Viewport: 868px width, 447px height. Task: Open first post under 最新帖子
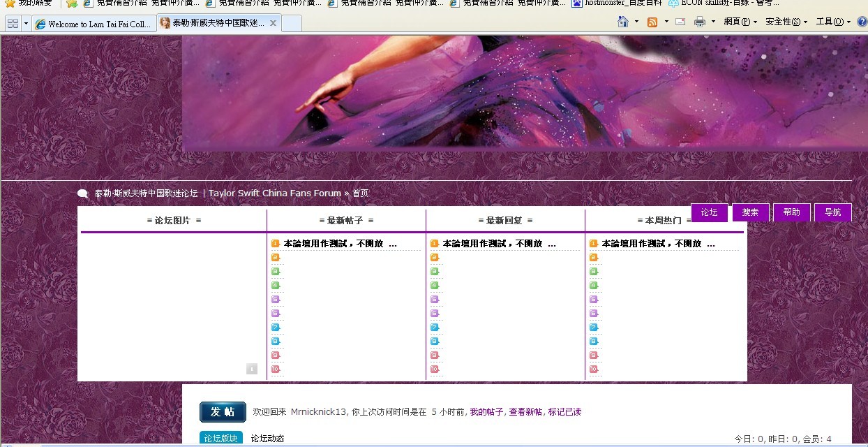[x=340, y=244]
